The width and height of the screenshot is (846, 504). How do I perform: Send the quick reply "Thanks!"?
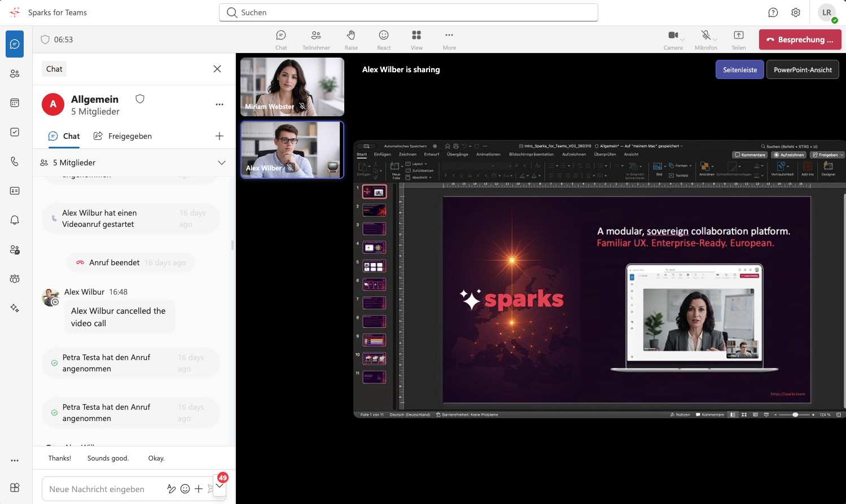point(60,458)
